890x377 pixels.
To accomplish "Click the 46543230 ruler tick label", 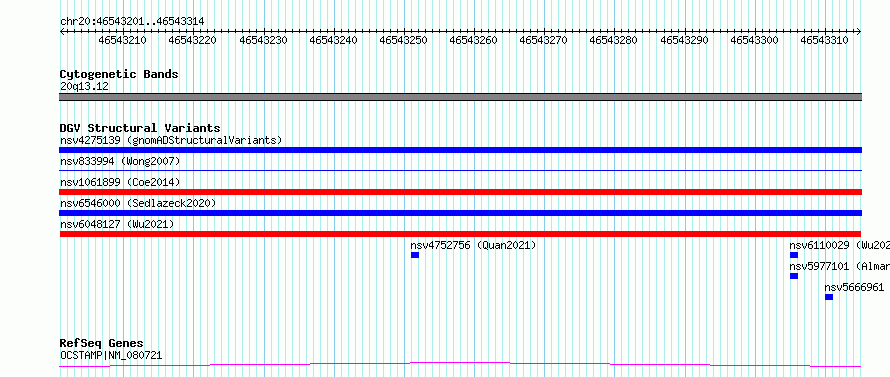I will click(263, 40).
